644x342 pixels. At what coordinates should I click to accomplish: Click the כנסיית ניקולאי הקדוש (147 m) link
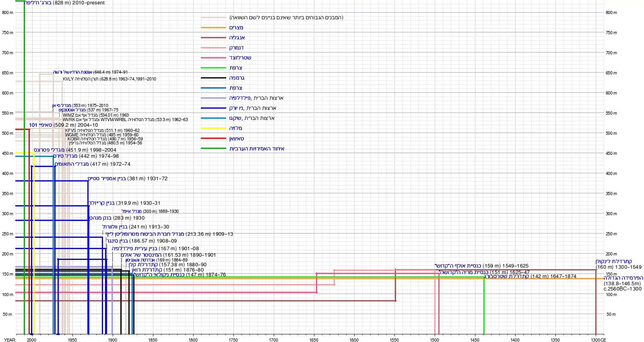point(159,274)
